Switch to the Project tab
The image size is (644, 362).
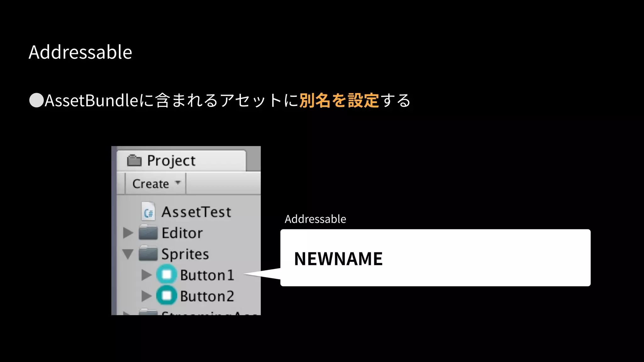181,161
